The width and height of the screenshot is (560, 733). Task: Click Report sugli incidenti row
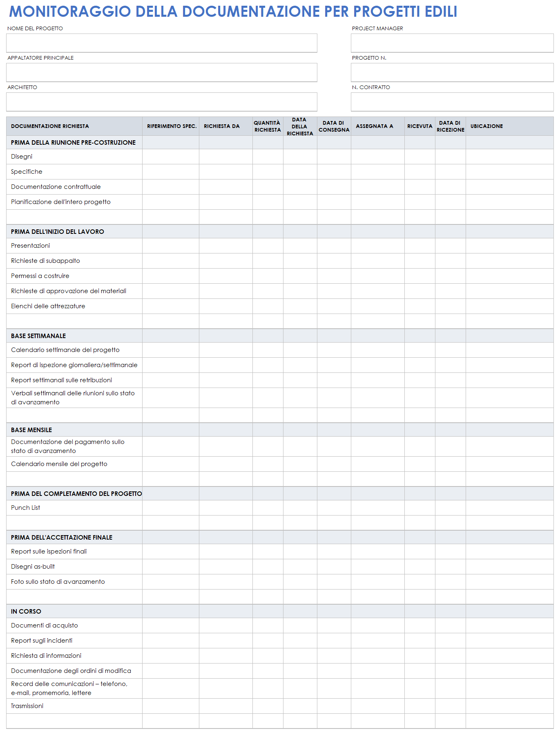point(280,641)
